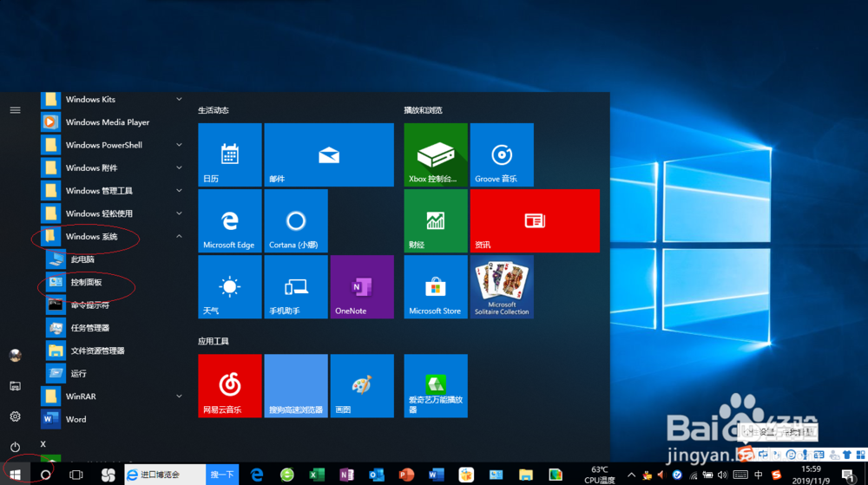Open the iQiyi player (爱奇艺万能播放器) tile
This screenshot has height=485, width=868.
(x=436, y=386)
